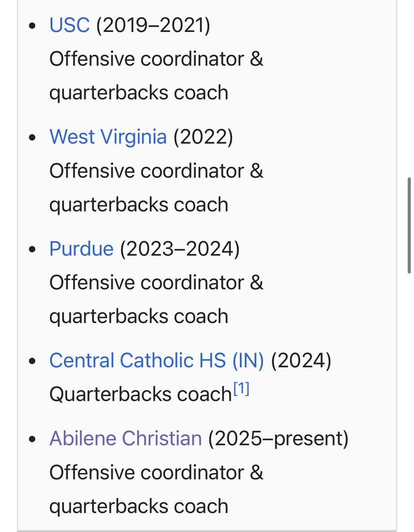The image size is (414, 532).
Task: Click the (2019–2021) date range text
Action: pos(153,25)
